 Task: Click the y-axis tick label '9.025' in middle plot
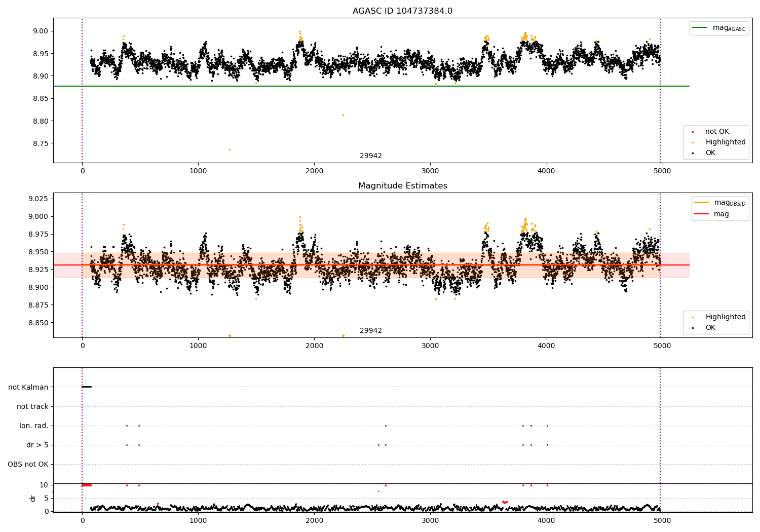point(38,199)
